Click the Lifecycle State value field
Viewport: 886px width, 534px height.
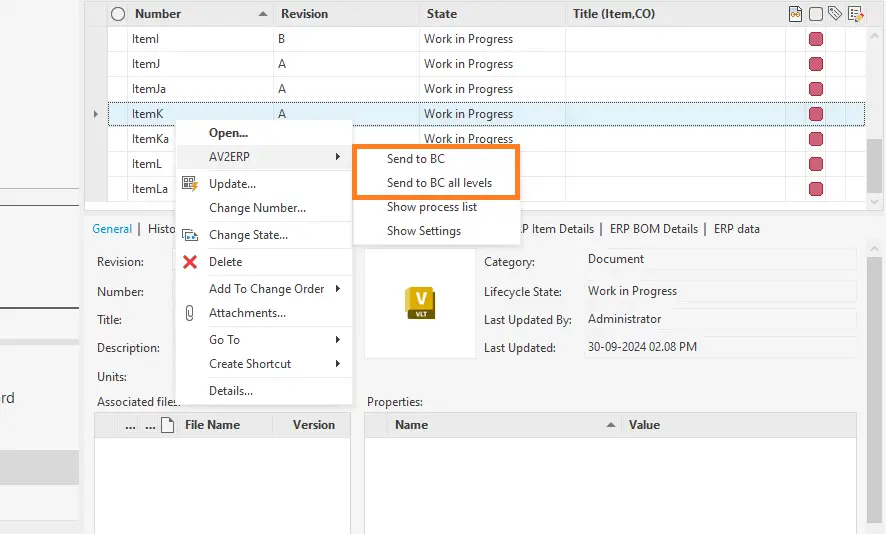(x=720, y=291)
